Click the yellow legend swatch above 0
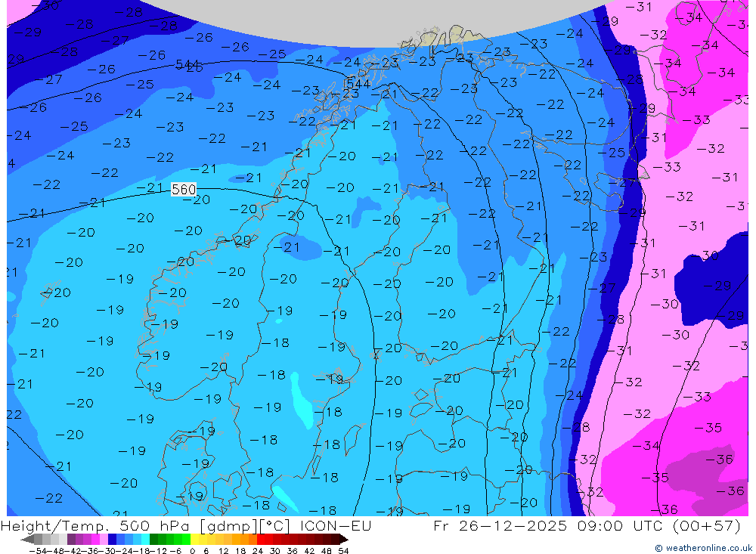756x554 pixels. point(195,540)
